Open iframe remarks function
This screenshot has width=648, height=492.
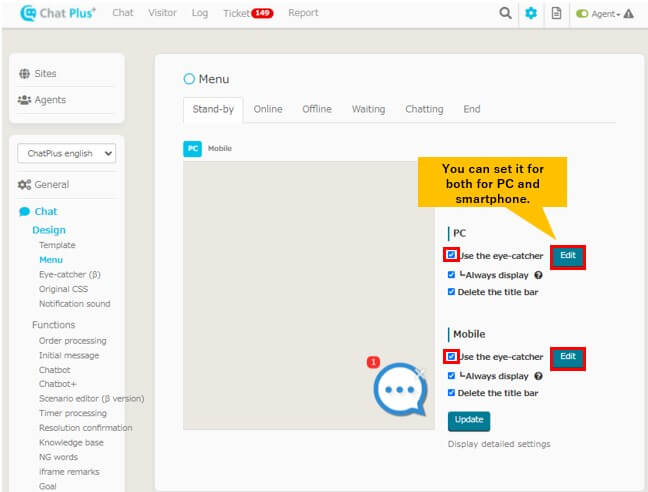click(x=69, y=472)
